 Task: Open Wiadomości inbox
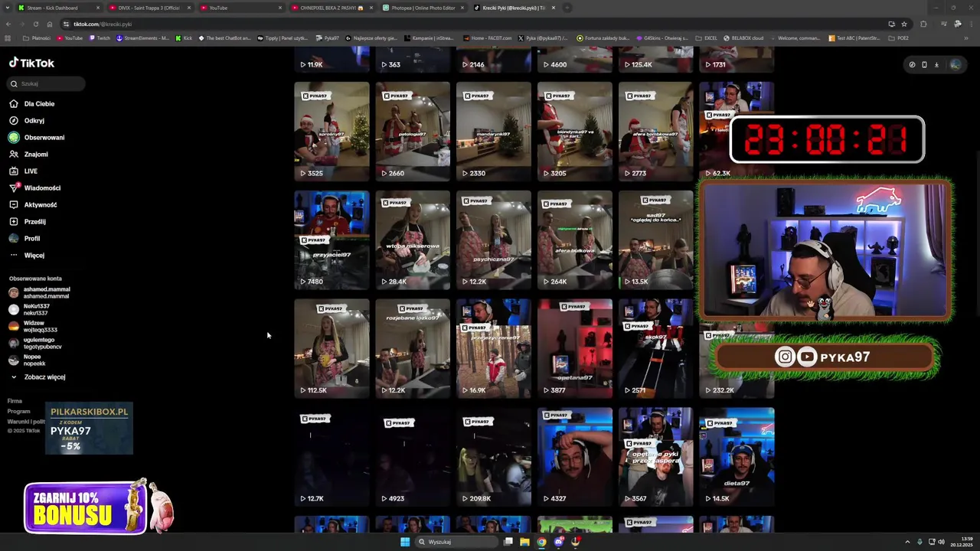(42, 187)
